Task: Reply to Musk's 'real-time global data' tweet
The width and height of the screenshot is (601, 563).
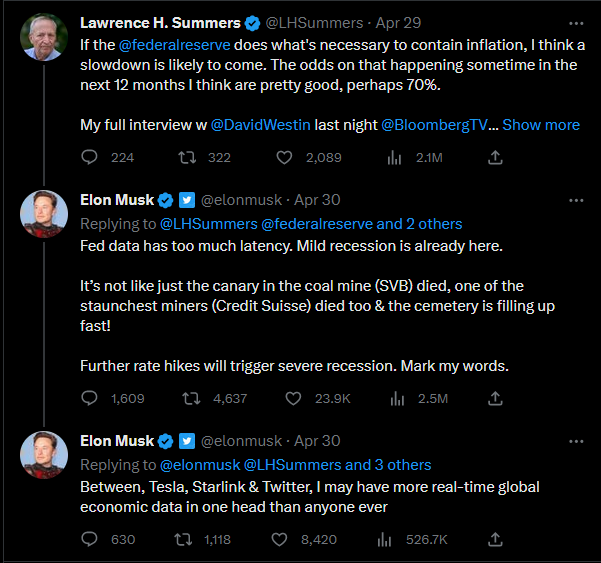Action: click(89, 539)
